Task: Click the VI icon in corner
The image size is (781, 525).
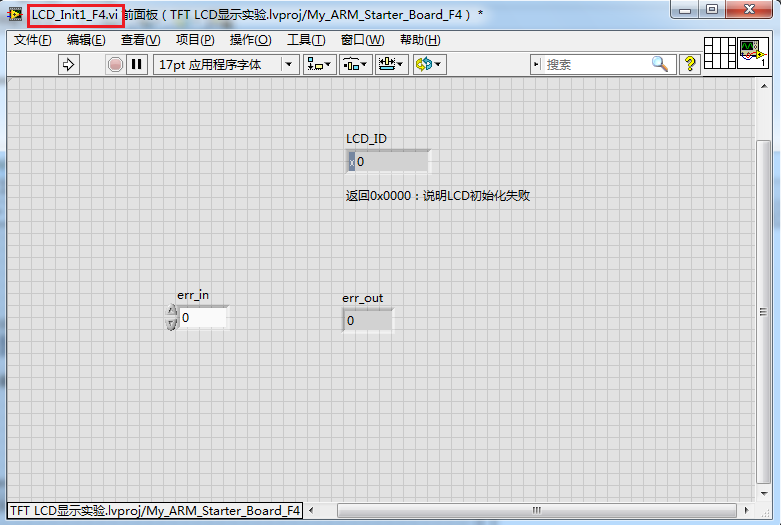Action: point(753,53)
